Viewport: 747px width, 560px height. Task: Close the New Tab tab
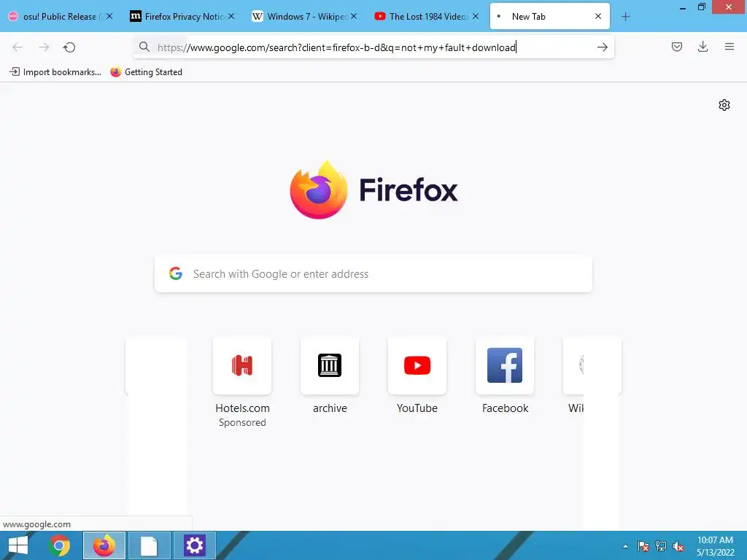click(x=598, y=16)
